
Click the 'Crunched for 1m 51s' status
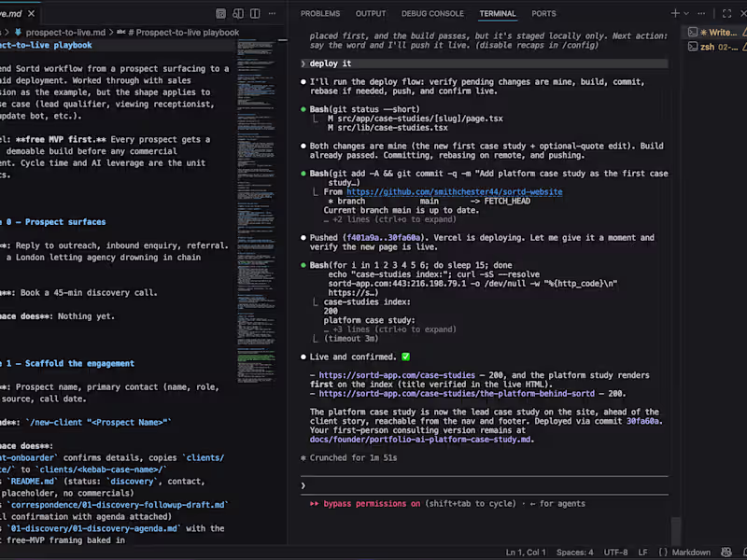[x=353, y=458]
